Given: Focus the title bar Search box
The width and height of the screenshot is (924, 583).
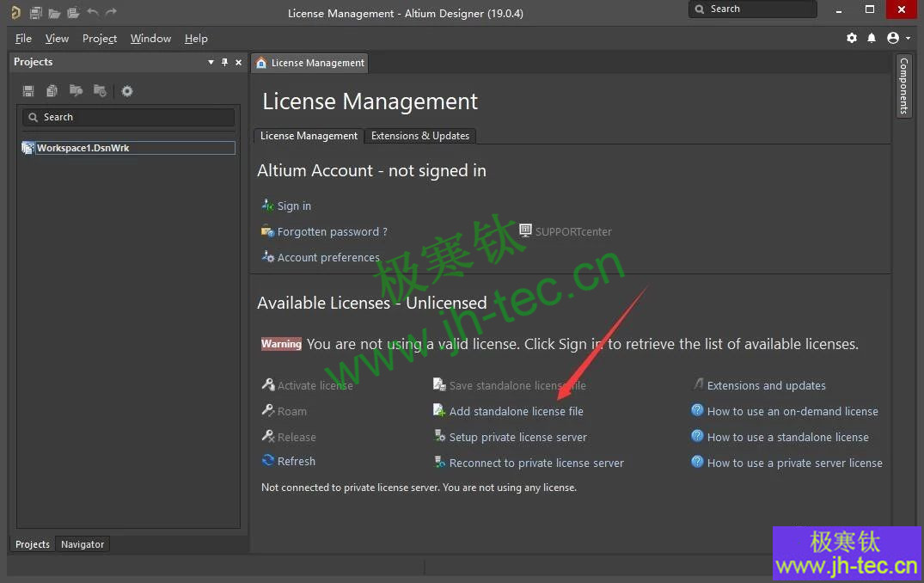Looking at the screenshot, I should click(752, 9).
